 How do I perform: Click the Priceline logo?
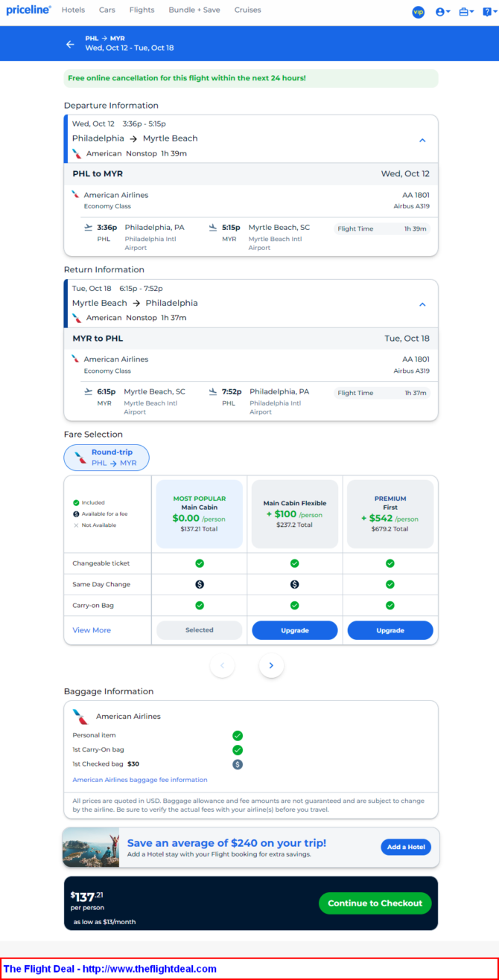(29, 10)
